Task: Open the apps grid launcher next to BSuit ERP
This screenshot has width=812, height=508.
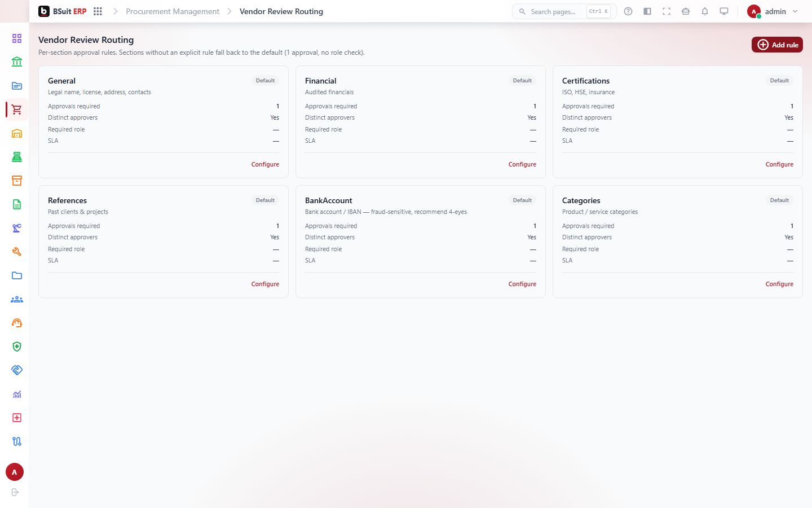Action: (98, 11)
